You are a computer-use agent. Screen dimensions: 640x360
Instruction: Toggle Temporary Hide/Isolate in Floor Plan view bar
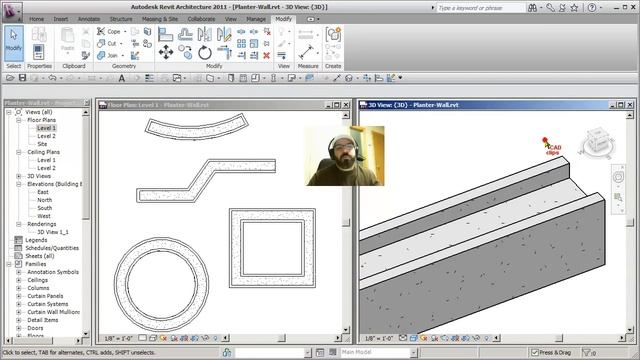(x=205, y=338)
